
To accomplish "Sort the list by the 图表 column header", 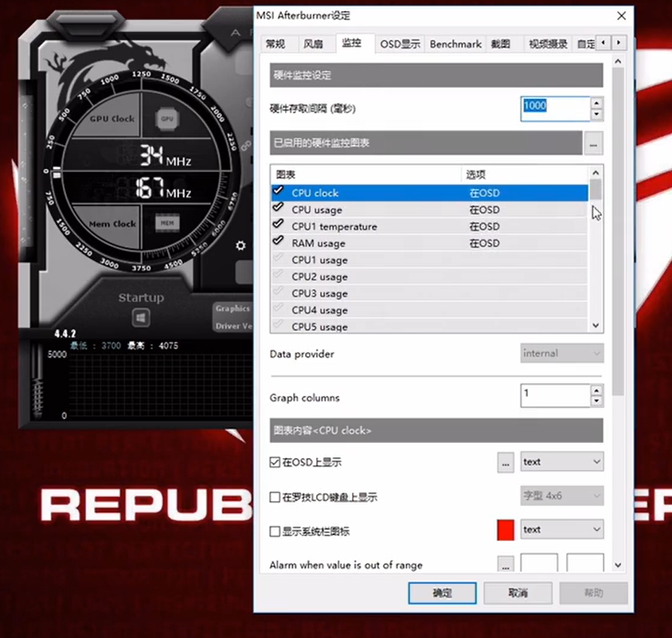I will coord(366,174).
